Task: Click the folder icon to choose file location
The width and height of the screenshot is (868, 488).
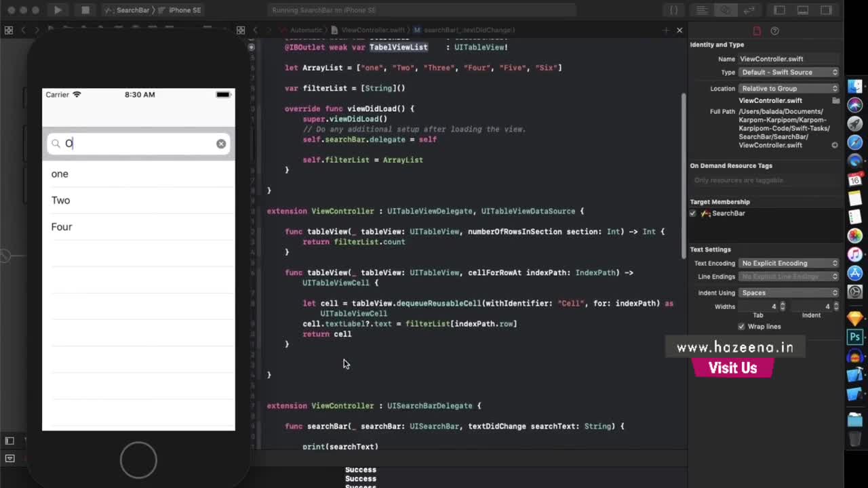Action: point(835,100)
